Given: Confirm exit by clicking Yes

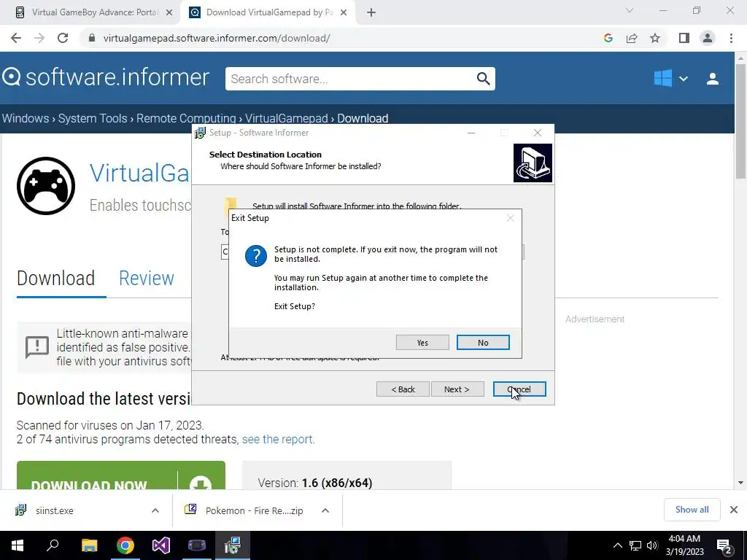Looking at the screenshot, I should click(x=422, y=343).
